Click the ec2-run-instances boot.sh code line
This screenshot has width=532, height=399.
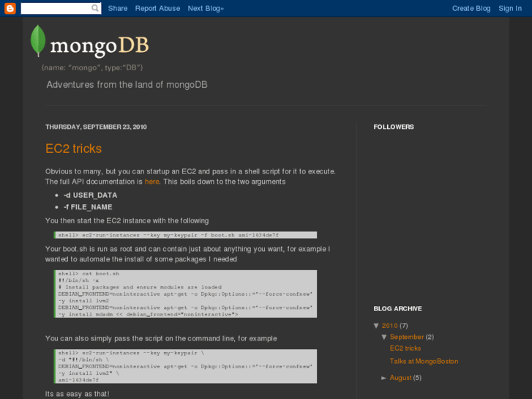point(168,235)
